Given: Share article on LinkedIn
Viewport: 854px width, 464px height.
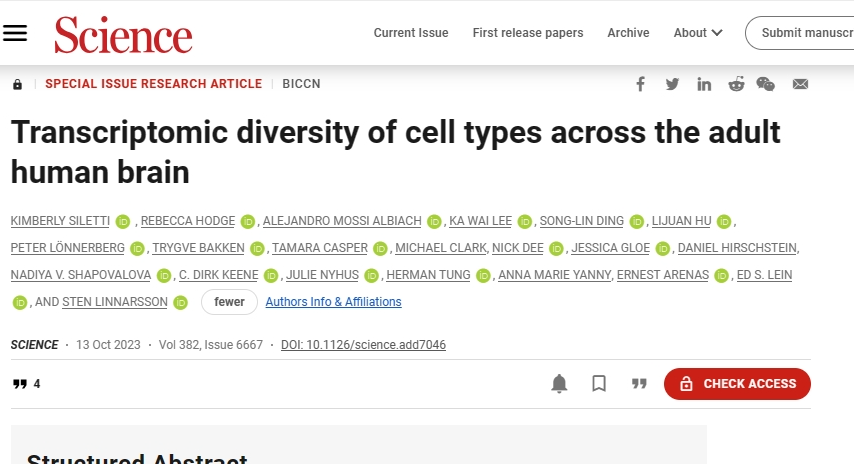Looking at the screenshot, I should (x=704, y=84).
